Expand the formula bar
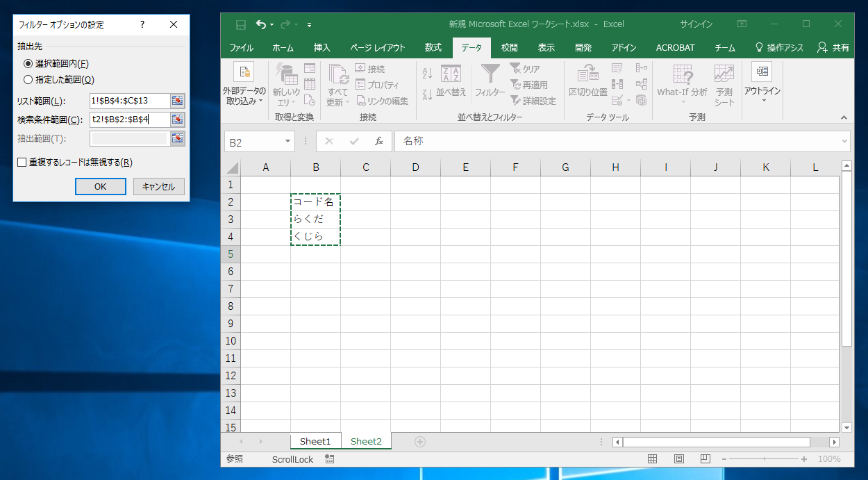 click(844, 141)
